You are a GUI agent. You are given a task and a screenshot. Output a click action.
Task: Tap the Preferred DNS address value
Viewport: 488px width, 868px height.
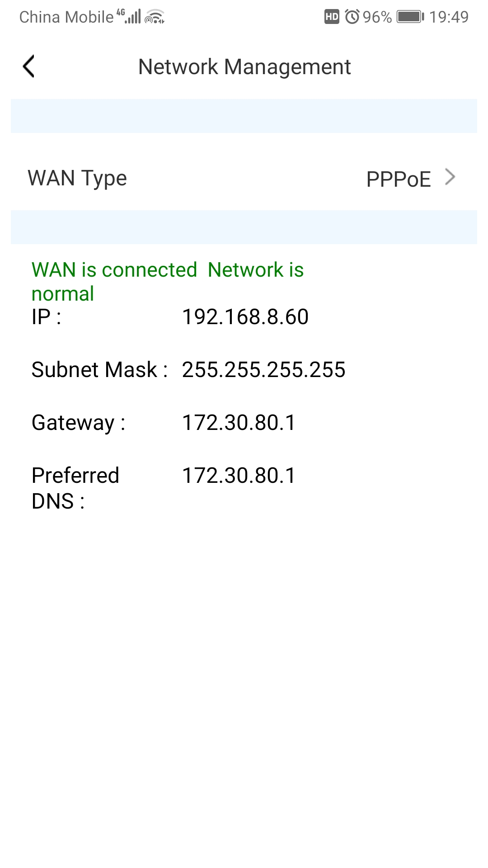click(239, 476)
